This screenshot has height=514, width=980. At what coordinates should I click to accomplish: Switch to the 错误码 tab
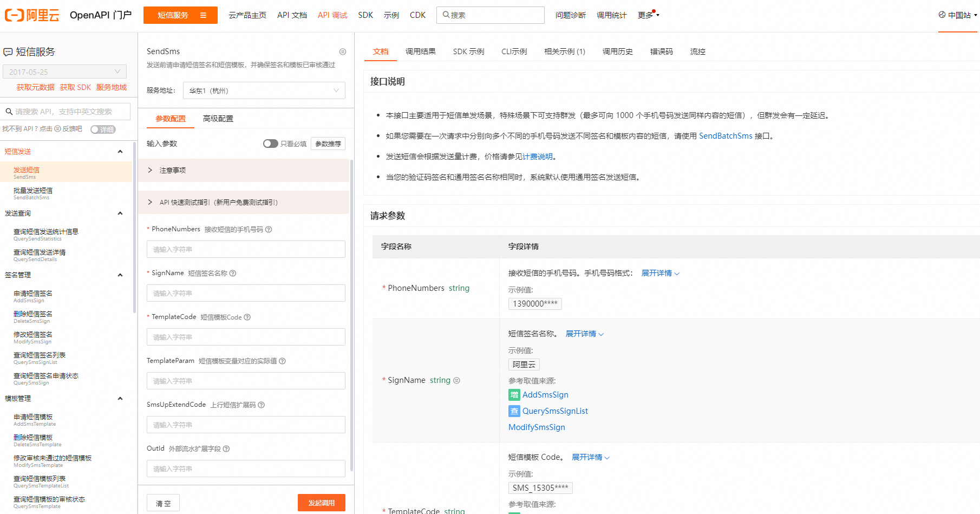tap(662, 51)
